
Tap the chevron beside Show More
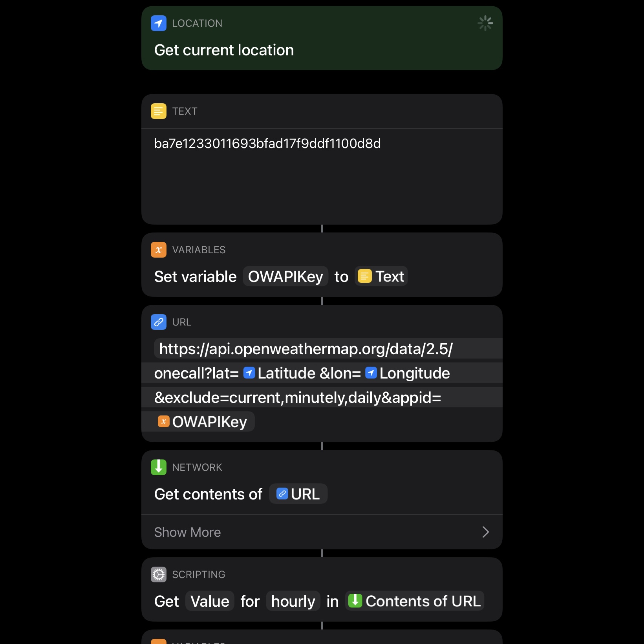point(486,532)
